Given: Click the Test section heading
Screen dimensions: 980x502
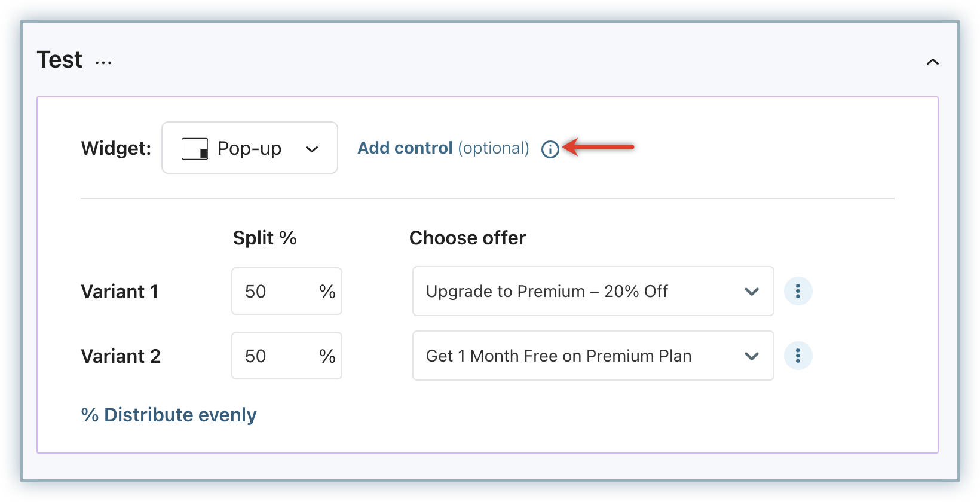Looking at the screenshot, I should (60, 60).
